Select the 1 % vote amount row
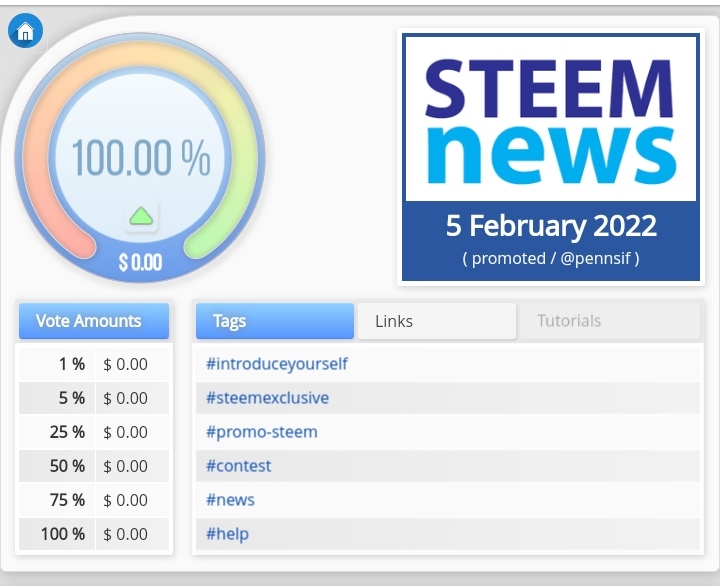Viewport: 720px width, 586px height. (x=94, y=364)
